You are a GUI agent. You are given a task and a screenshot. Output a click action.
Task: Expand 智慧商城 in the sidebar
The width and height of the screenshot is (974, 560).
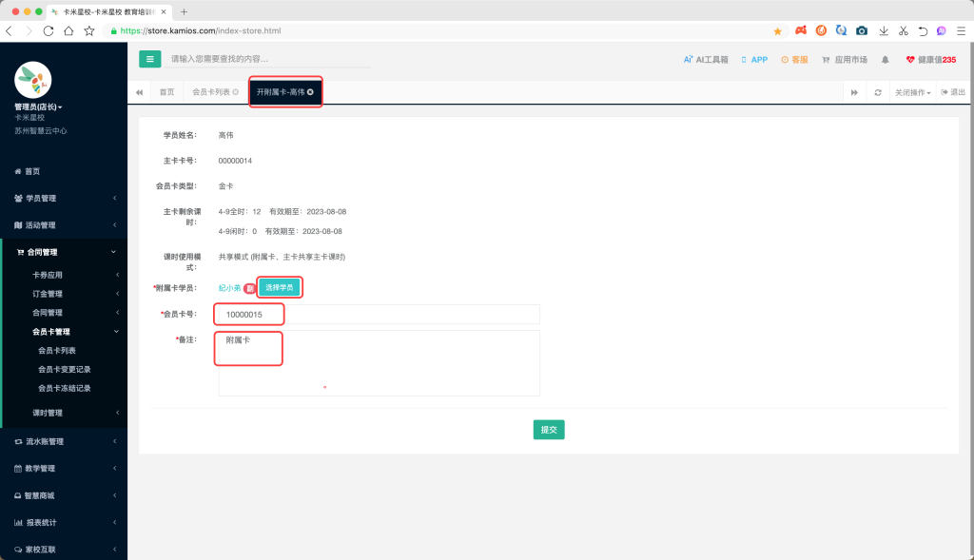[64, 495]
